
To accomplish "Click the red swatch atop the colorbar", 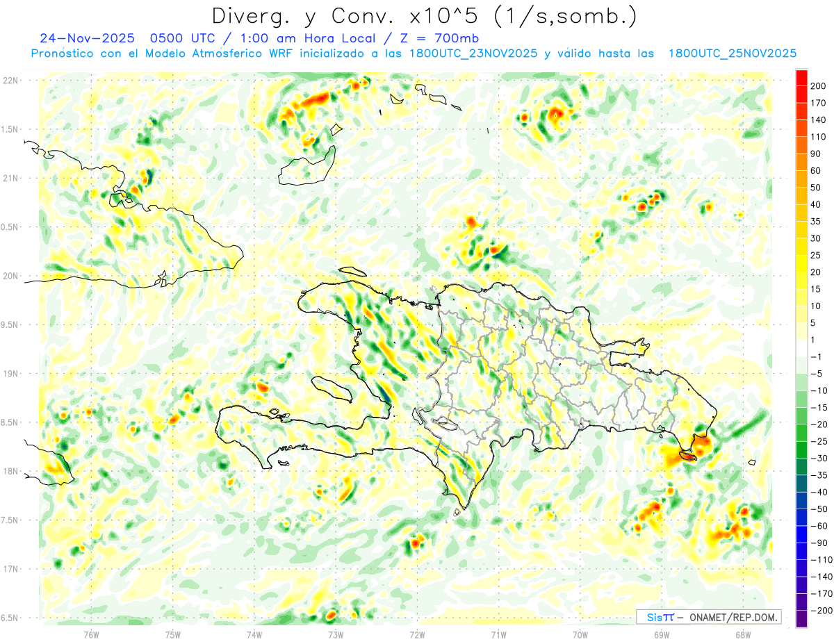I will pos(801,78).
